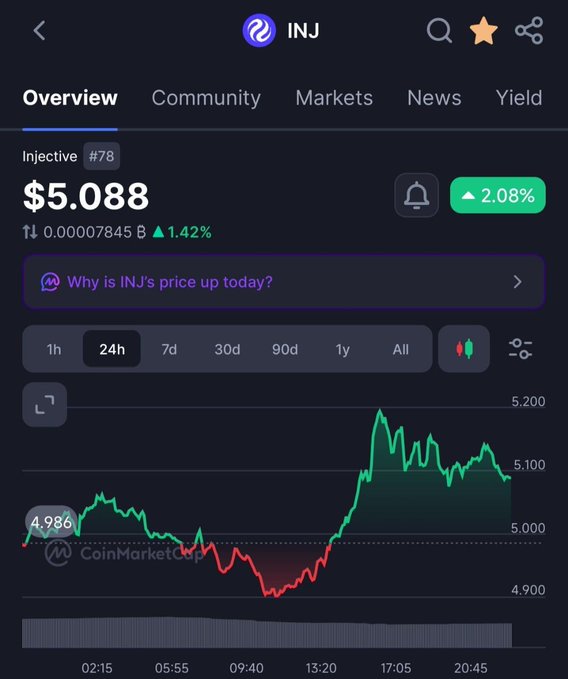Screen dimensions: 568x679
Task: Open the News tab
Action: tap(434, 98)
